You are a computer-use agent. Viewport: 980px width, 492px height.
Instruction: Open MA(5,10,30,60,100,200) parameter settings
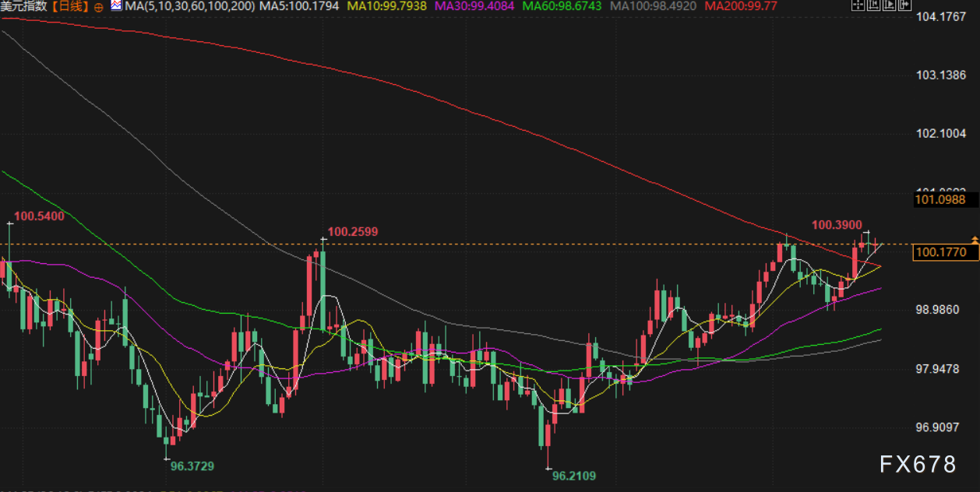pyautogui.click(x=191, y=6)
